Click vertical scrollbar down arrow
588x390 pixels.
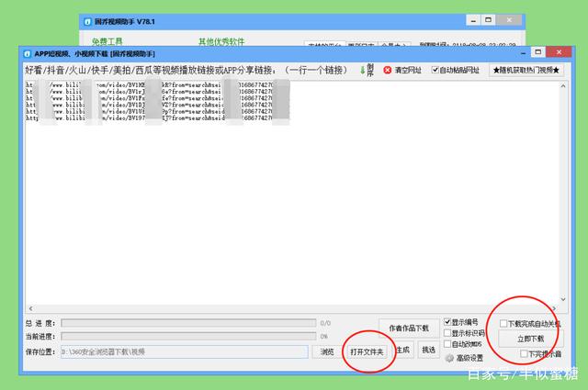click(563, 299)
